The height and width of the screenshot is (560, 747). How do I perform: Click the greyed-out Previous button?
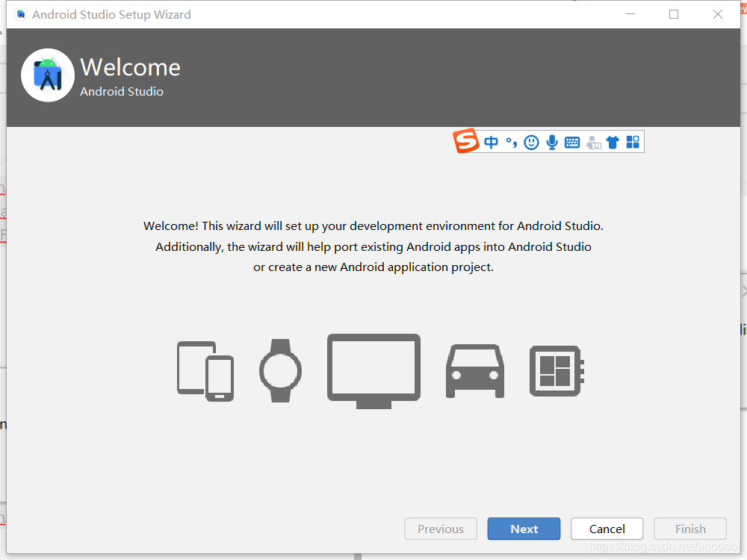pos(441,529)
